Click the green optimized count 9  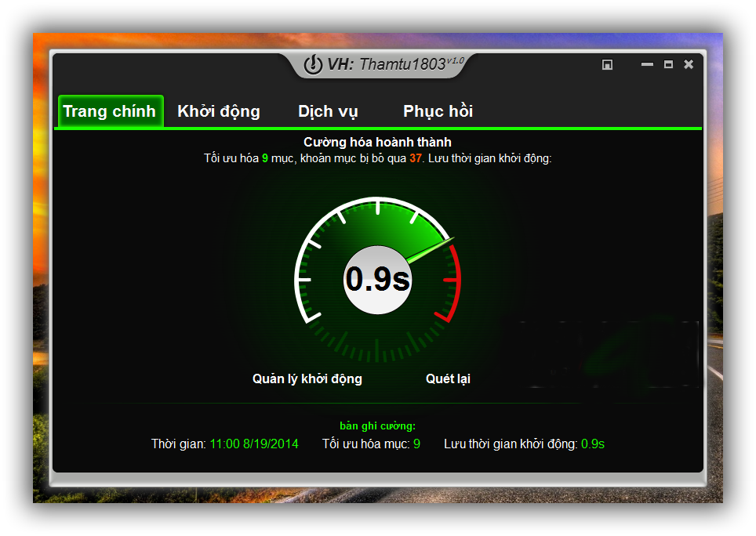tap(265, 158)
